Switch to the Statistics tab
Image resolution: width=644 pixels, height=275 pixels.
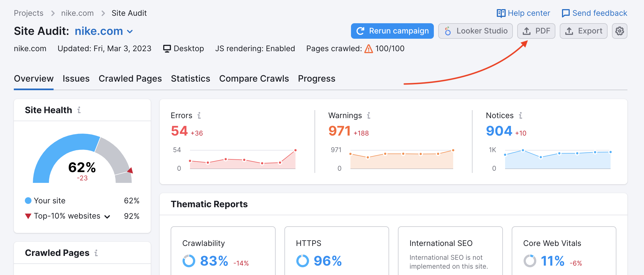click(191, 79)
